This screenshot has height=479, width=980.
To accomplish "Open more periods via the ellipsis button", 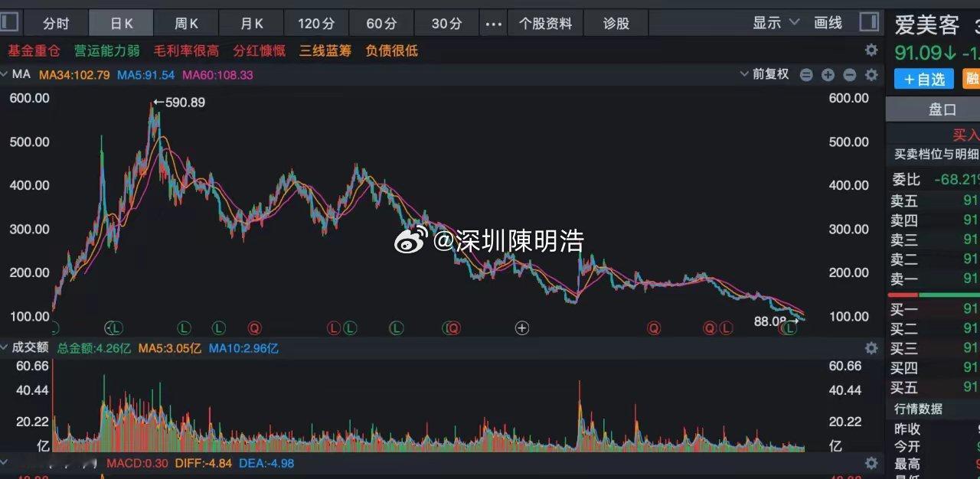I will (x=494, y=23).
